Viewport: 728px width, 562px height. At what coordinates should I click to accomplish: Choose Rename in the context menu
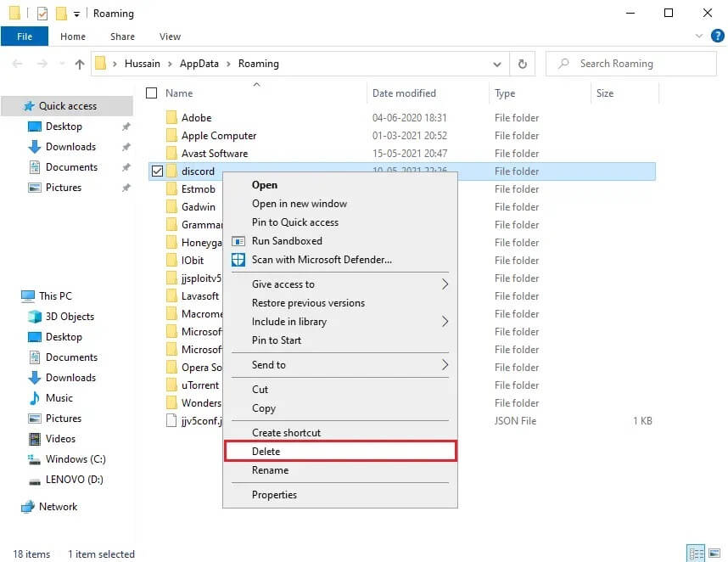[x=340, y=470]
